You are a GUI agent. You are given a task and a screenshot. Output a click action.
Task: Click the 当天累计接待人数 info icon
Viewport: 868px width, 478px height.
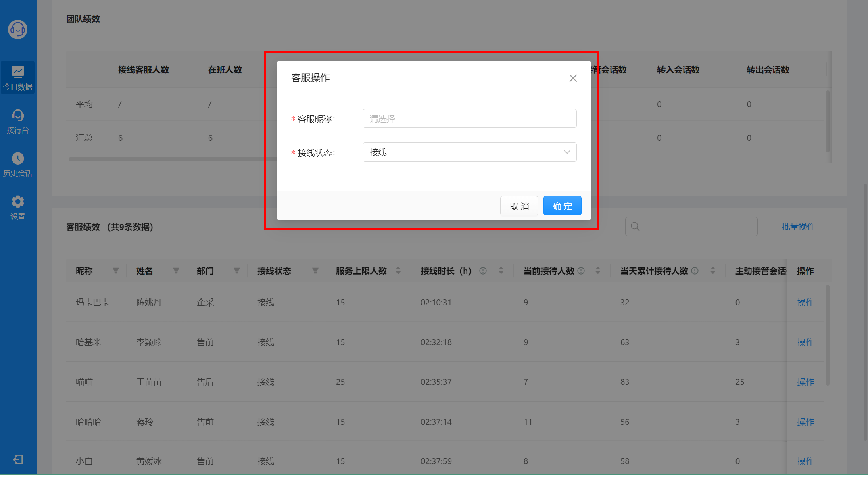click(x=695, y=271)
